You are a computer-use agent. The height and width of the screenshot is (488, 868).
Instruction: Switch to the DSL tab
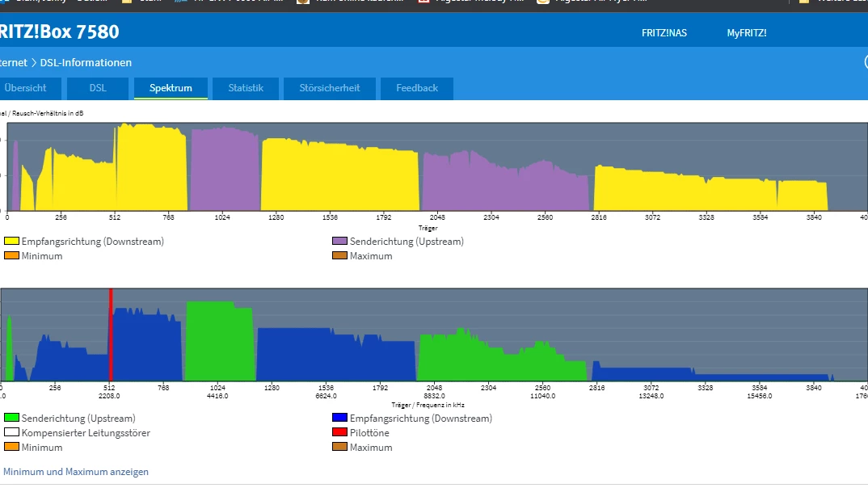[98, 88]
